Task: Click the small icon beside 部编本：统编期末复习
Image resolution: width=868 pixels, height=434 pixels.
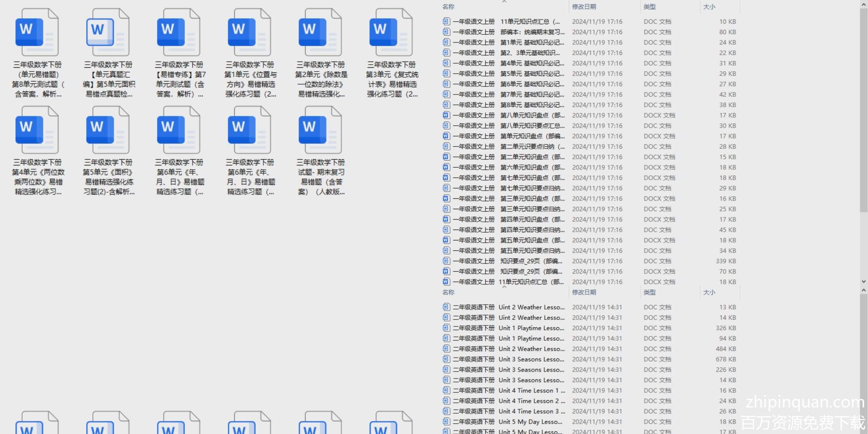Action: pos(446,32)
